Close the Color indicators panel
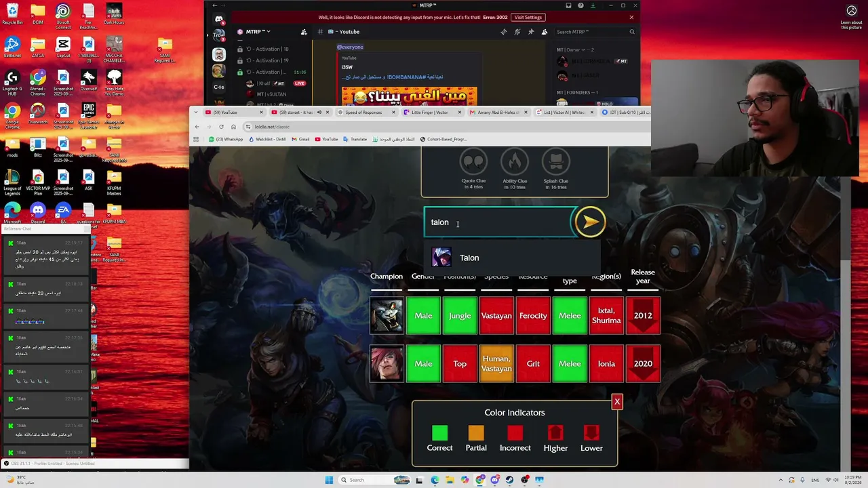Viewport: 868px width, 488px height. click(617, 402)
